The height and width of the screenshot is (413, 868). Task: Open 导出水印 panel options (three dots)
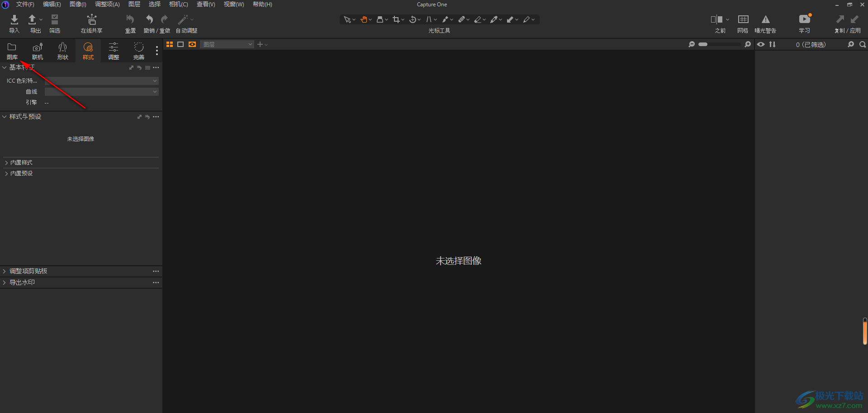[x=156, y=282]
